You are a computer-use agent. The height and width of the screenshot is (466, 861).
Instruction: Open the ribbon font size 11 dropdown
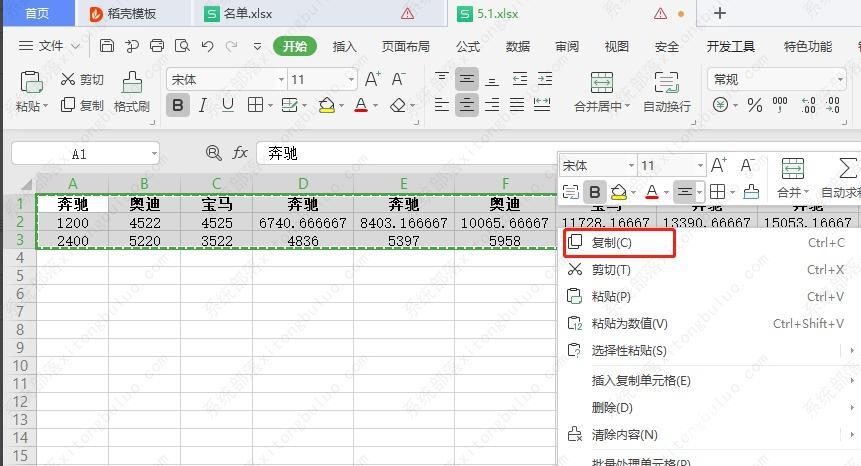[x=351, y=80]
